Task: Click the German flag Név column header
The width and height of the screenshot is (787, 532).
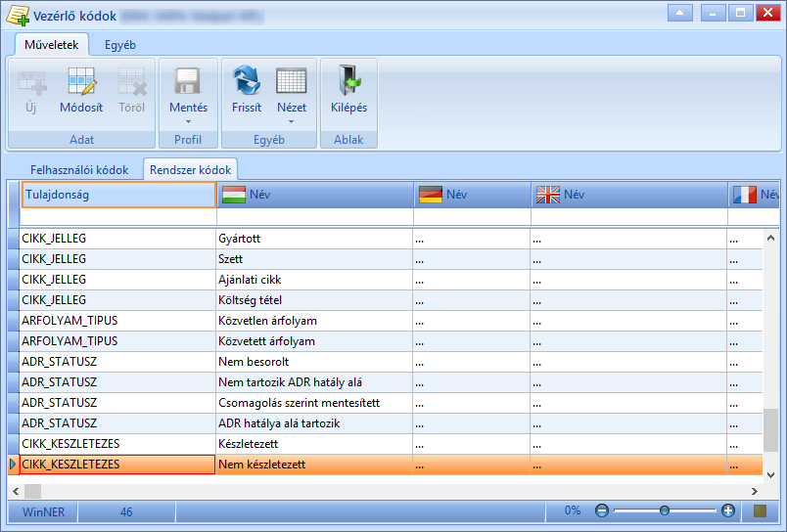Action: tap(473, 195)
